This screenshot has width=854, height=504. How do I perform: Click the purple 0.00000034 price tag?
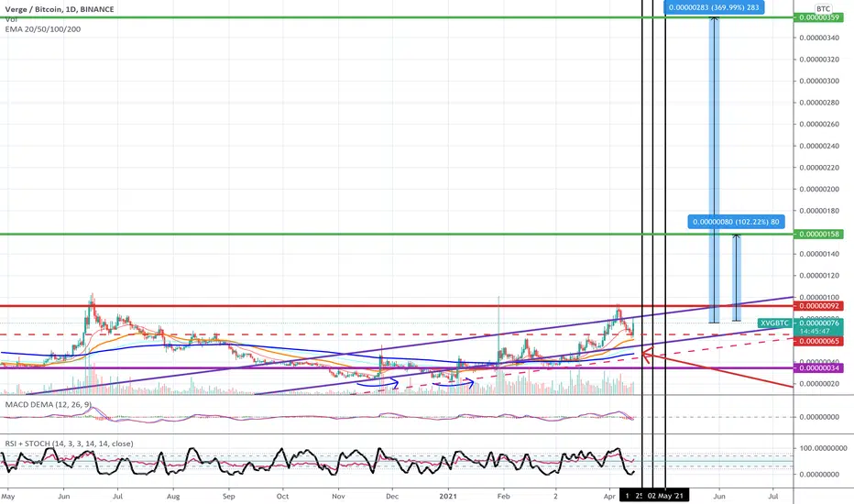(x=818, y=368)
